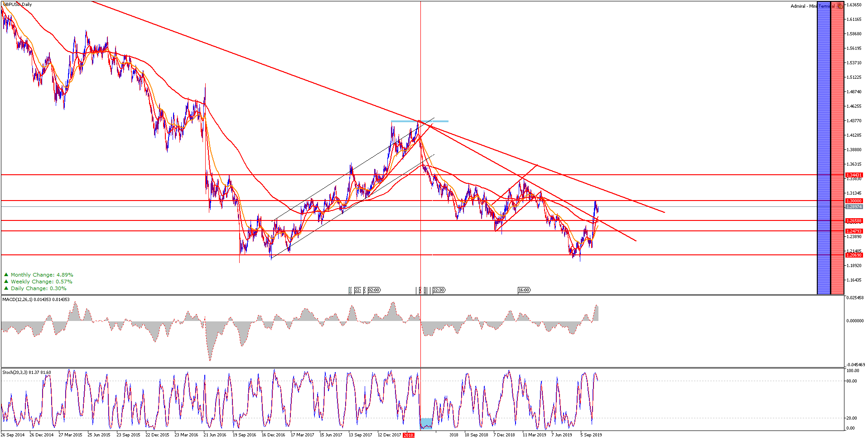This screenshot has height=440, width=868.
Task: Click the light blue box in Stochastic panel
Action: [x=426, y=424]
